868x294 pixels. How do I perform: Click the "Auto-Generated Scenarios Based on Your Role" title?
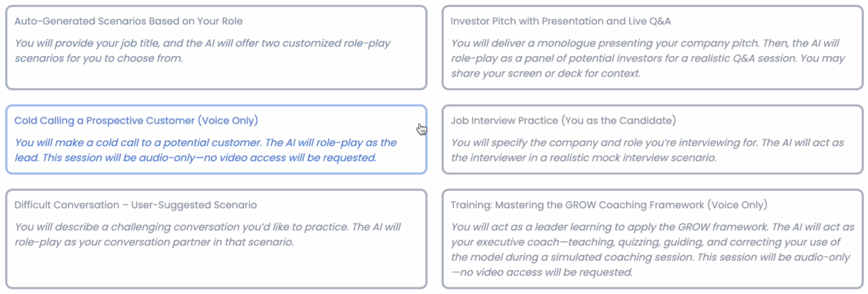128,21
